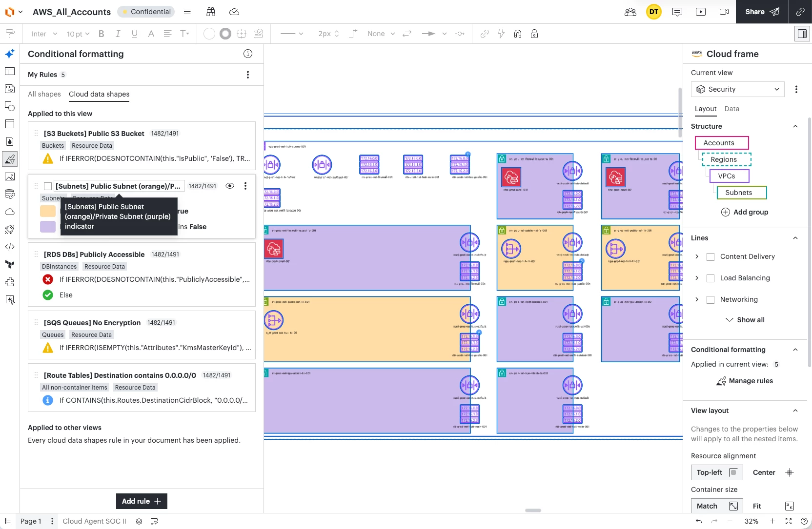The height and width of the screenshot is (529, 812).
Task: Select Match container size option
Action: pos(717,506)
